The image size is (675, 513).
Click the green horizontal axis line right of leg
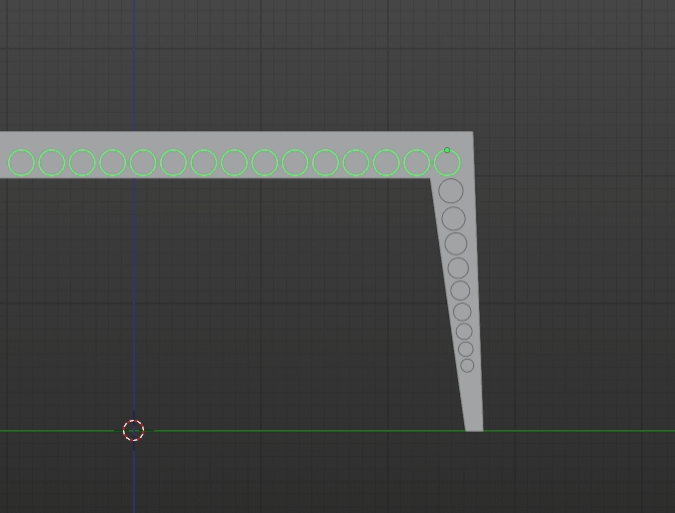click(x=580, y=431)
